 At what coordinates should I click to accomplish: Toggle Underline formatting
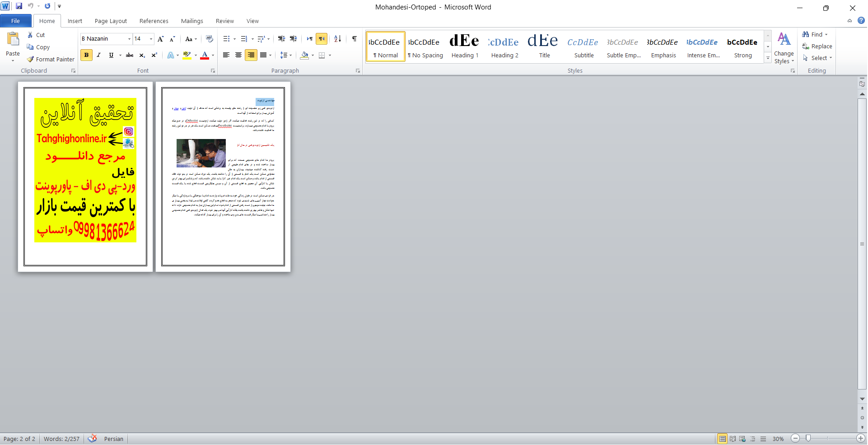[111, 55]
